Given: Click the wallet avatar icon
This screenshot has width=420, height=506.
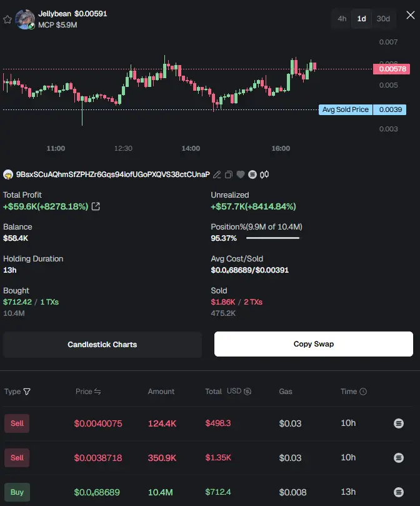Looking at the screenshot, I should (x=8, y=175).
